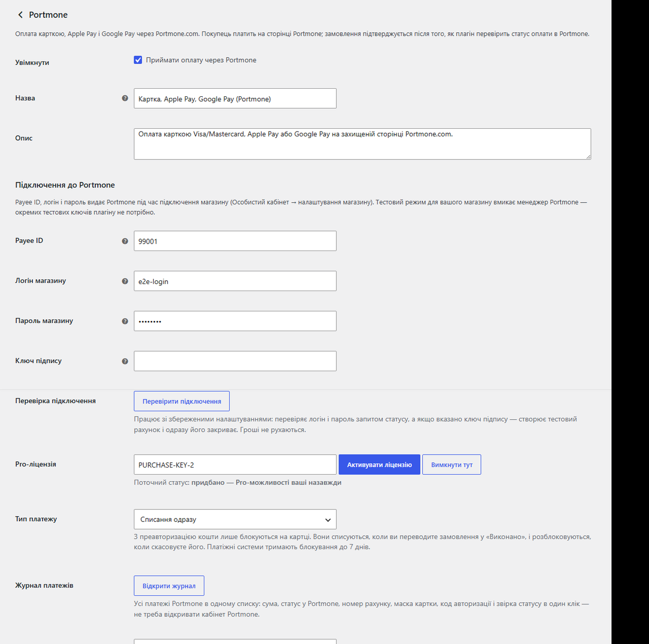Show the help tooltip for Пароль магазину
The image size is (649, 644).
(x=125, y=321)
